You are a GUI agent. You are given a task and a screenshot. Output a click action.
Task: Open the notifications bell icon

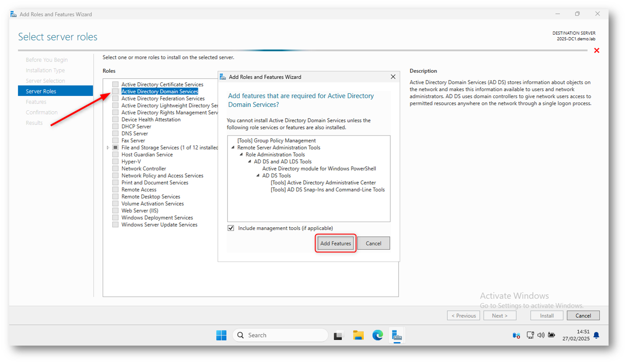[x=596, y=335]
